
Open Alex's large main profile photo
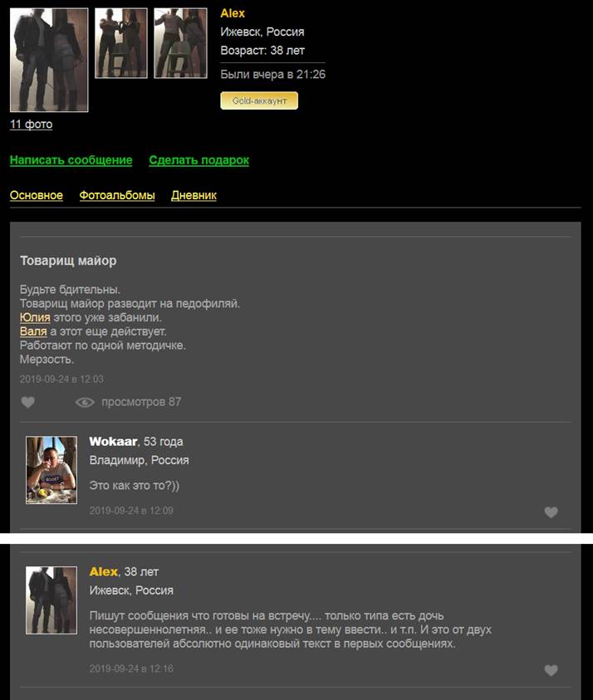click(x=49, y=60)
